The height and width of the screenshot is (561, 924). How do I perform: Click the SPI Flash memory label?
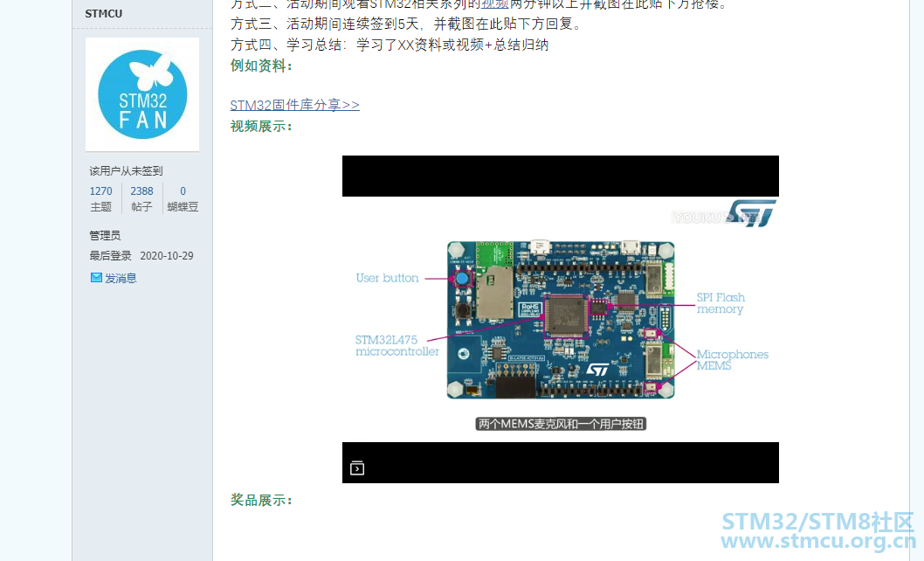721,303
